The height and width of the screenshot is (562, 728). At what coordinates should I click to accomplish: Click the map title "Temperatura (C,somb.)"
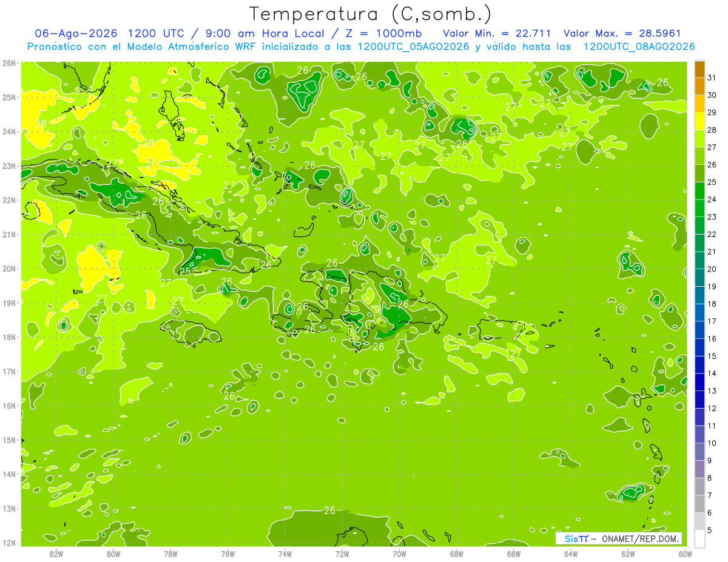coord(371,14)
